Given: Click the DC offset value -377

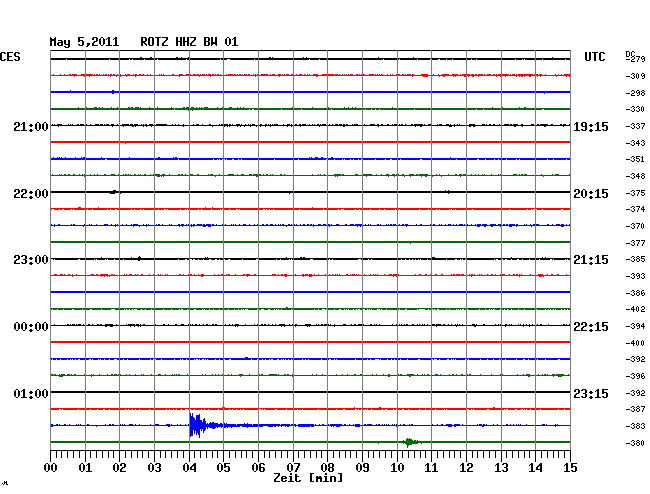Looking at the screenshot, I should tap(635, 243).
